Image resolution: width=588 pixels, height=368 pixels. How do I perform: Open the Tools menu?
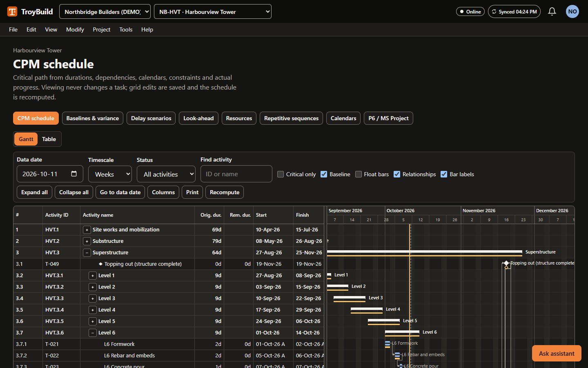pos(126,29)
